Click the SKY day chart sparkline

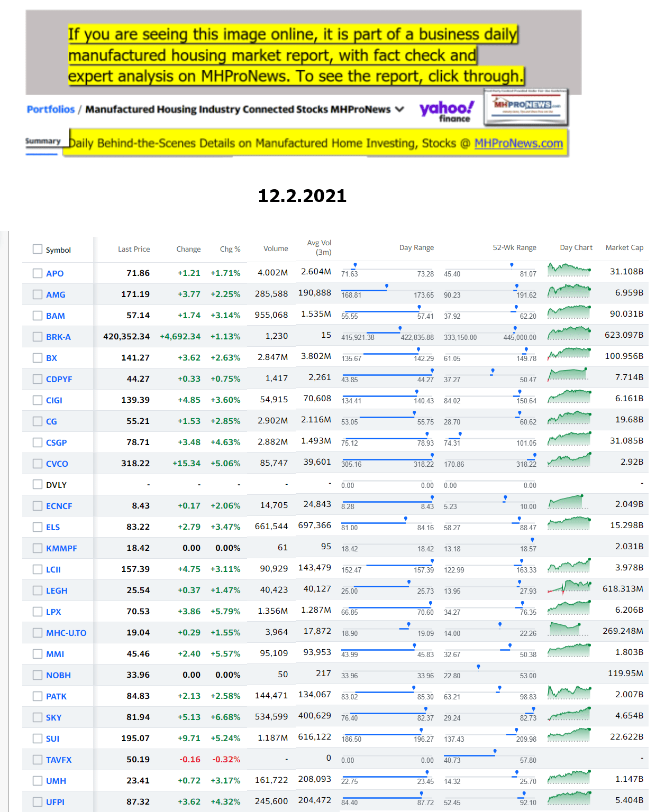coord(569,714)
